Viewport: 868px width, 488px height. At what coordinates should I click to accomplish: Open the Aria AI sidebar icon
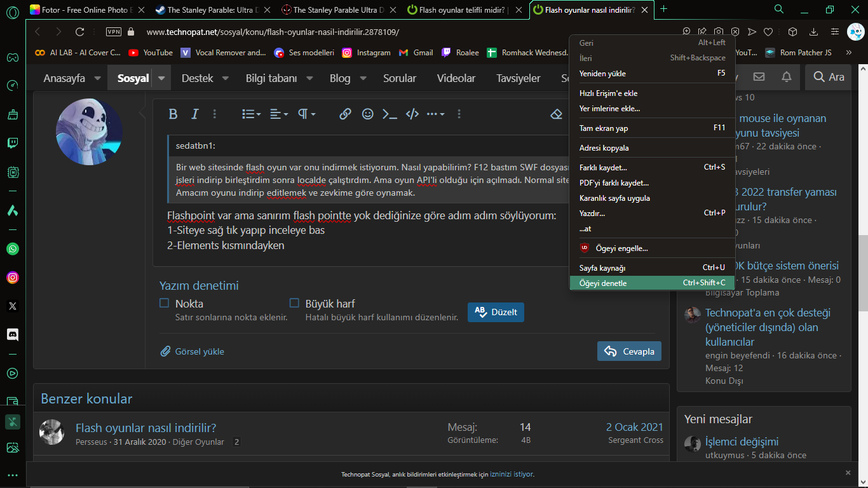pos(13,210)
